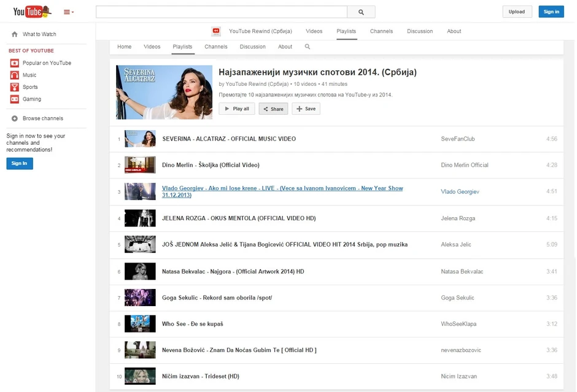Viewport: 577px width, 392px height.
Task: Click the YouTube Rewind channel avatar
Action: tap(216, 31)
